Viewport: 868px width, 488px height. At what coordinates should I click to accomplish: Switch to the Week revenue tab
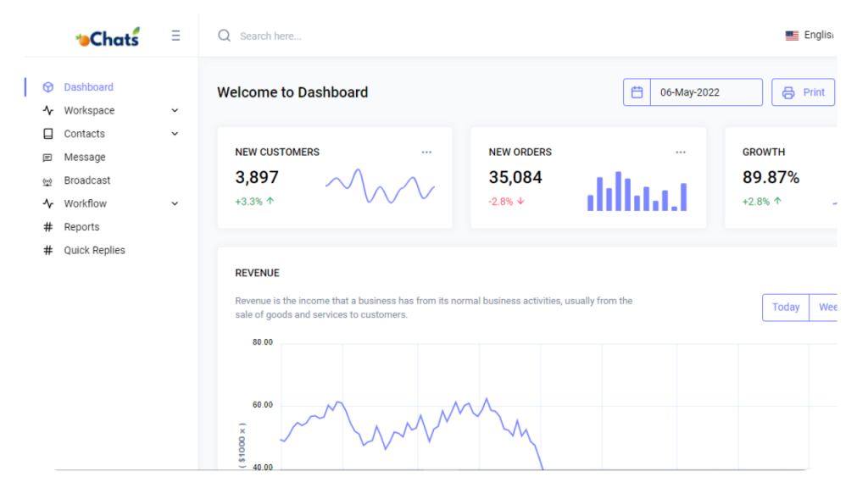[x=825, y=307]
